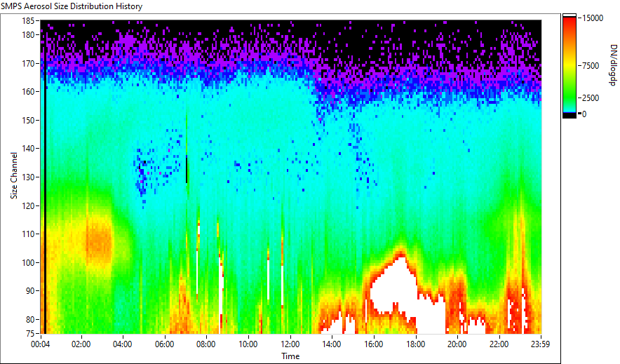Click the 110 y-axis tick label

28,234
